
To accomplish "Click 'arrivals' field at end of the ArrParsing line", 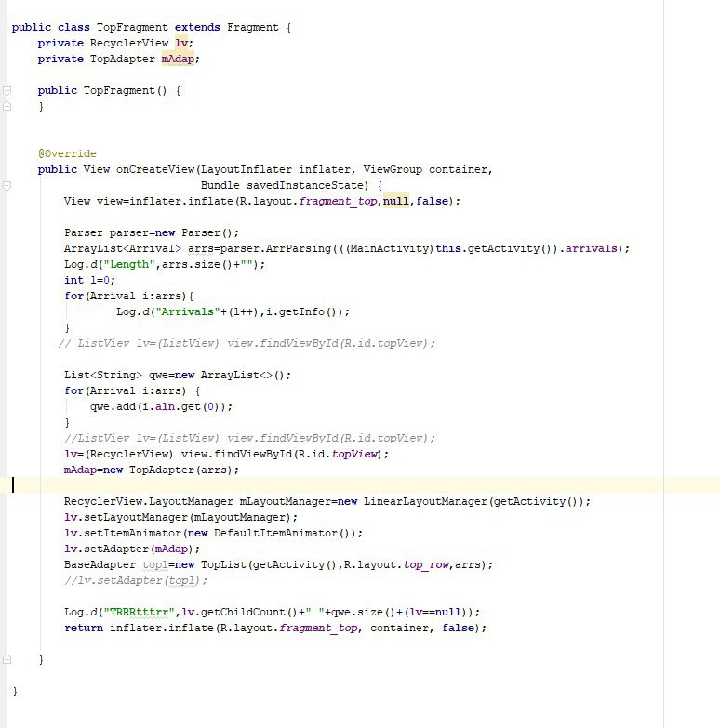I will 591,248.
